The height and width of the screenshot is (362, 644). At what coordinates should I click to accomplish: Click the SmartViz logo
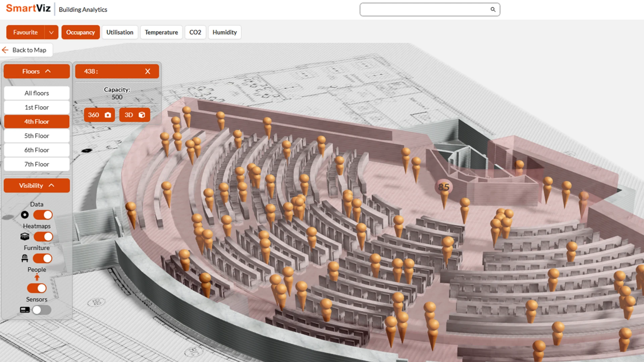(x=28, y=8)
